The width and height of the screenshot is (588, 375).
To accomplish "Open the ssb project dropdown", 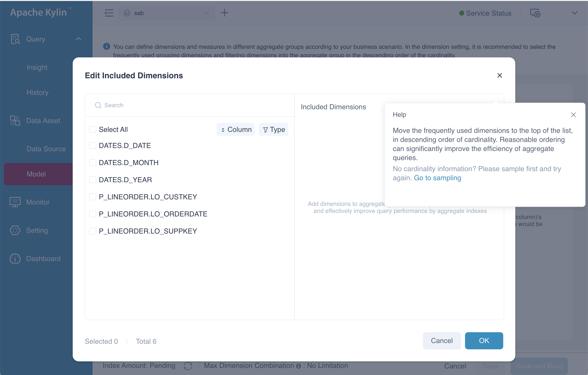I will 167,13.
